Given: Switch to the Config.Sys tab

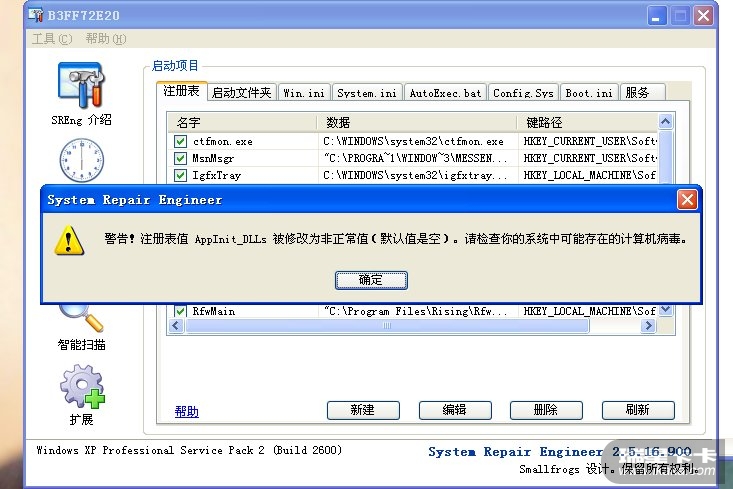Looking at the screenshot, I should (x=523, y=93).
